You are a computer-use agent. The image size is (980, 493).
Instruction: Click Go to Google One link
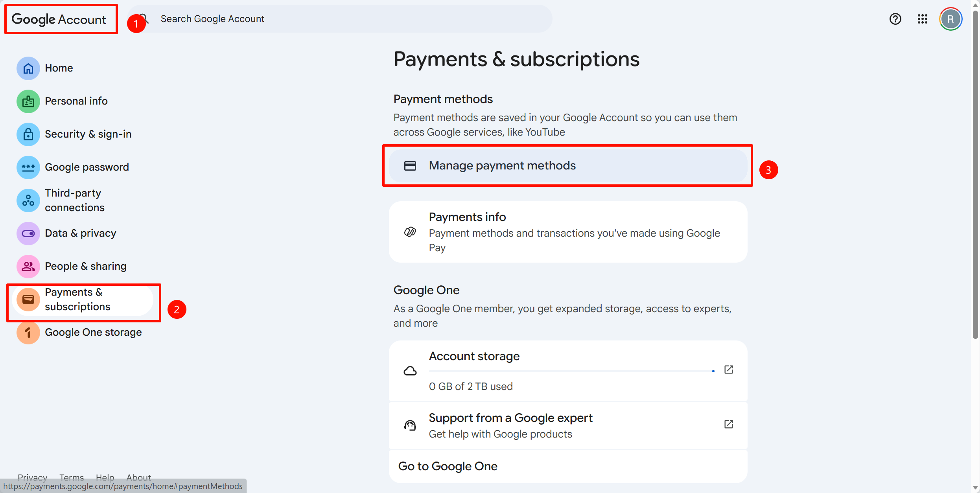(448, 466)
